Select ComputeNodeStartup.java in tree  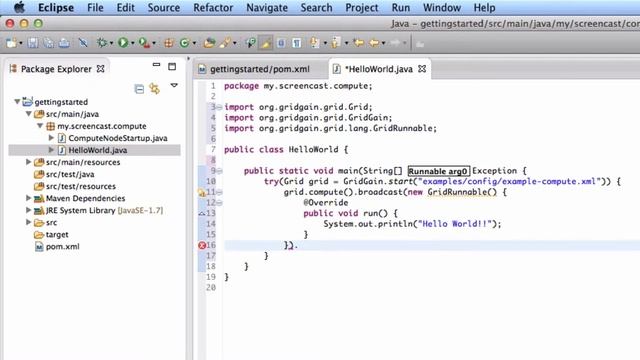118,138
